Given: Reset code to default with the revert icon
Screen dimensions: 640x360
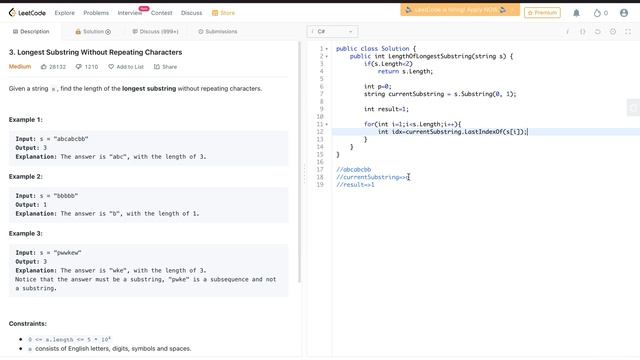Looking at the screenshot, I should 598,31.
